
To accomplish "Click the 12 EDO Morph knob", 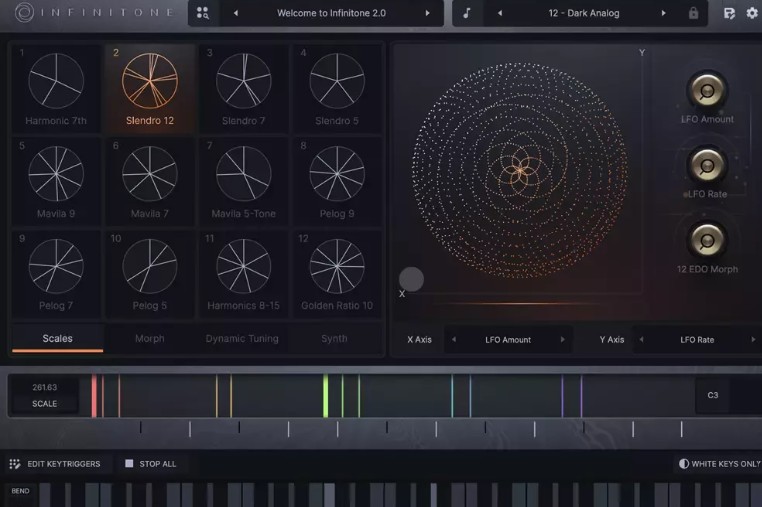I will [707, 240].
